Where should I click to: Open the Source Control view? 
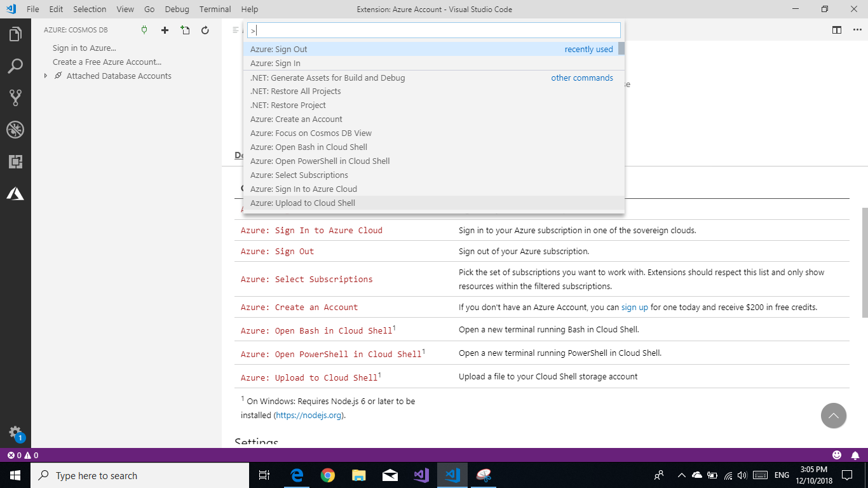pos(15,97)
